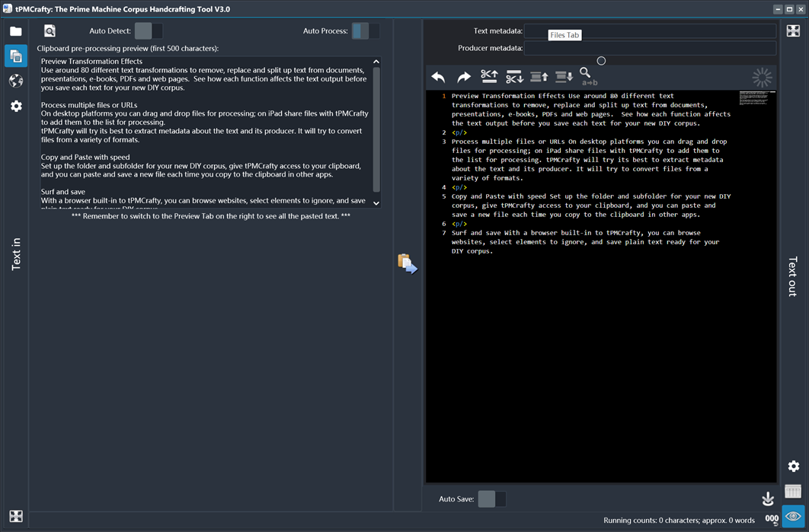809x532 pixels.
Task: Click the 'Text in' vertical label
Action: pos(16,253)
